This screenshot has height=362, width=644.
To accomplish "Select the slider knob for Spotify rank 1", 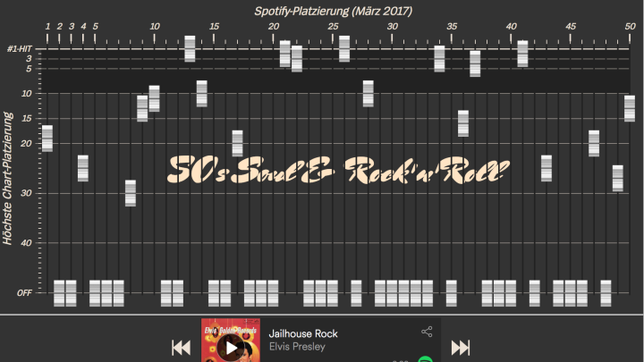I will click(47, 139).
